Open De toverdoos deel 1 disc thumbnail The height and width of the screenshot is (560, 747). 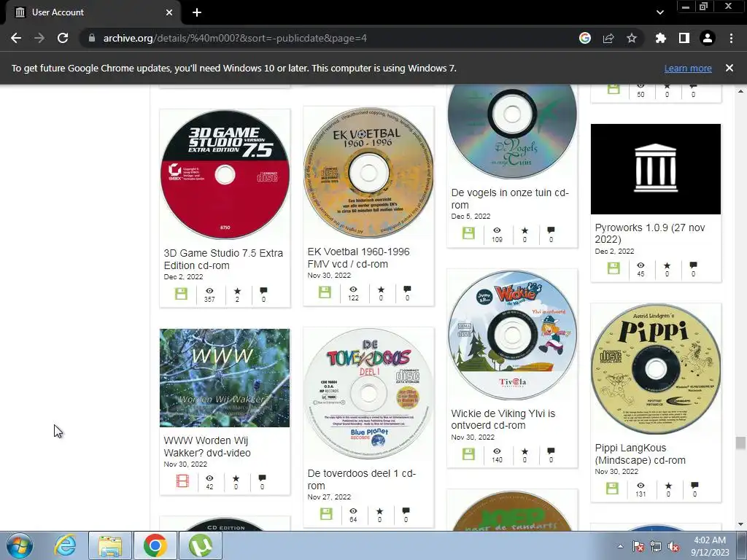(368, 394)
